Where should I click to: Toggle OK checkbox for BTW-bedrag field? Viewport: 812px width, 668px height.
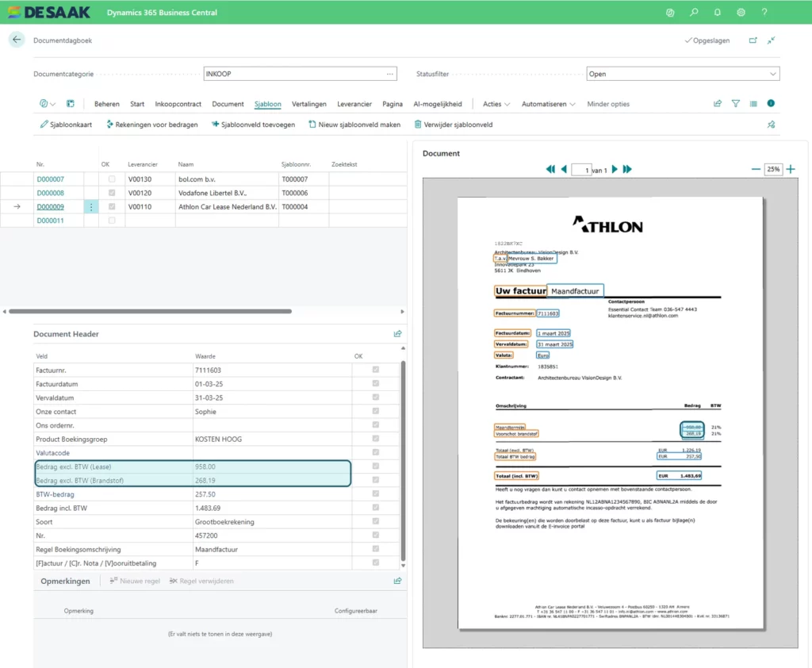pyautogui.click(x=375, y=493)
